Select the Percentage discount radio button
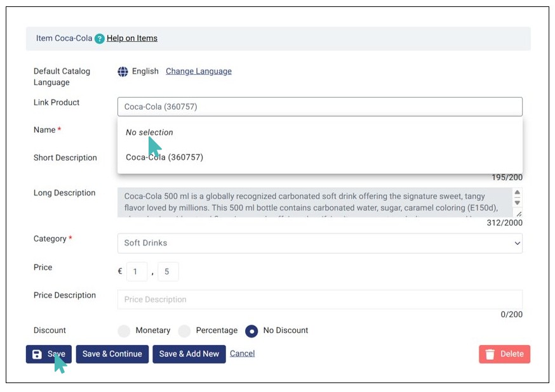The height and width of the screenshot is (392, 555). click(184, 331)
